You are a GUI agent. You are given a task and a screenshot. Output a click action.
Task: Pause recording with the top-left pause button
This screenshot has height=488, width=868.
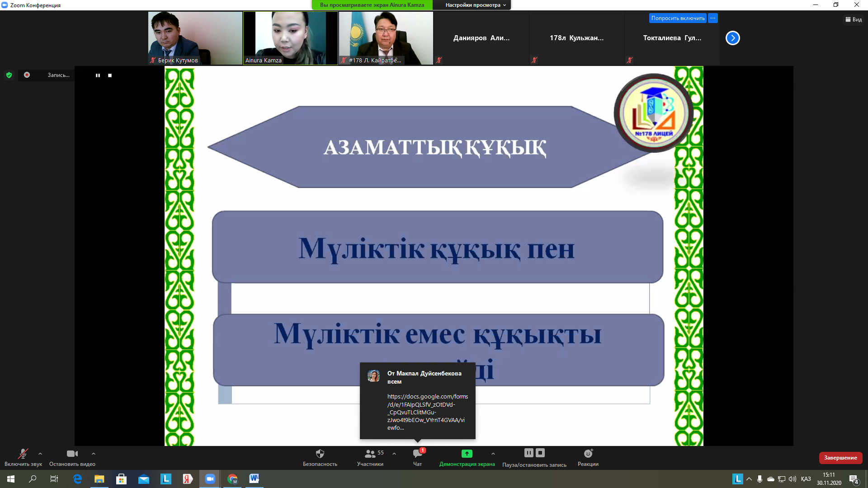click(x=98, y=75)
